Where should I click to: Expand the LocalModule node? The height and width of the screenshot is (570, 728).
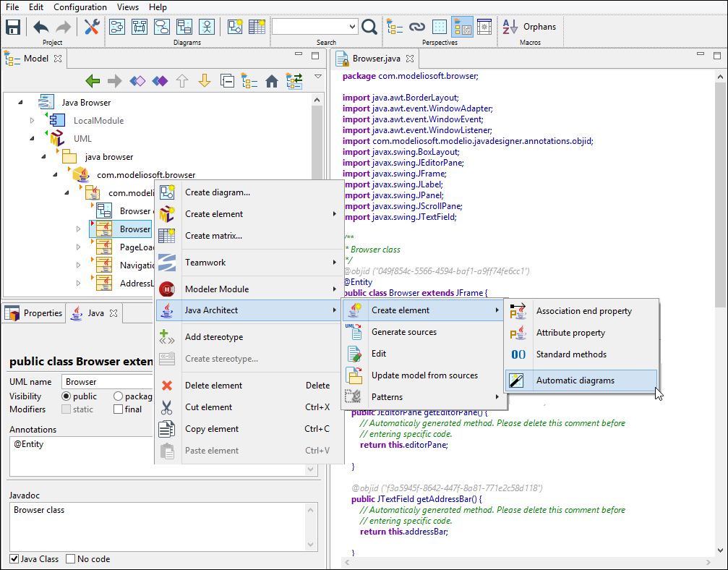[32, 120]
